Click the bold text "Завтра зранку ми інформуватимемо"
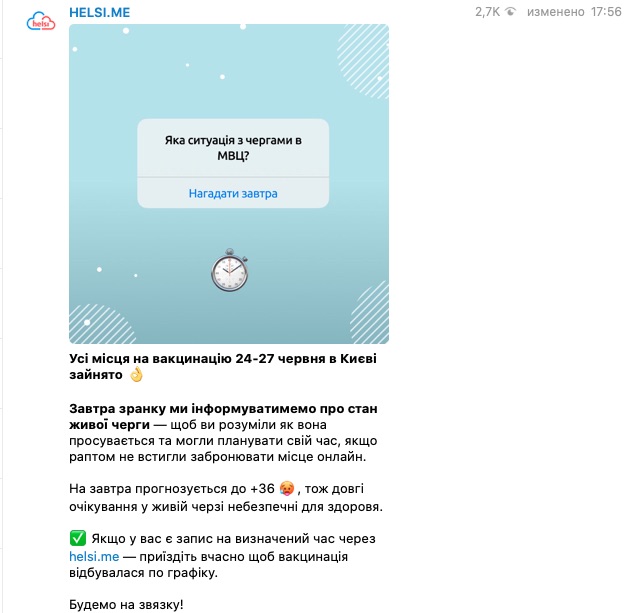Screen dimensions: 631x613 223,409
